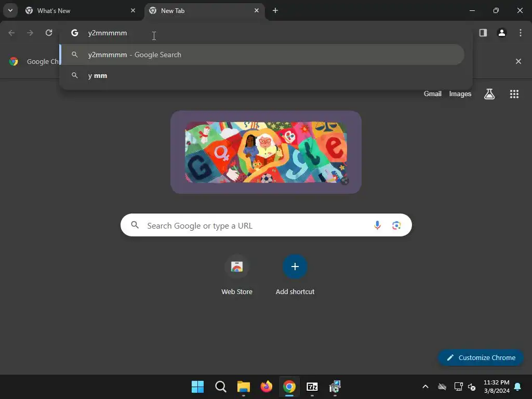Focus the Search Google or type a URL box

pyautogui.click(x=266, y=225)
